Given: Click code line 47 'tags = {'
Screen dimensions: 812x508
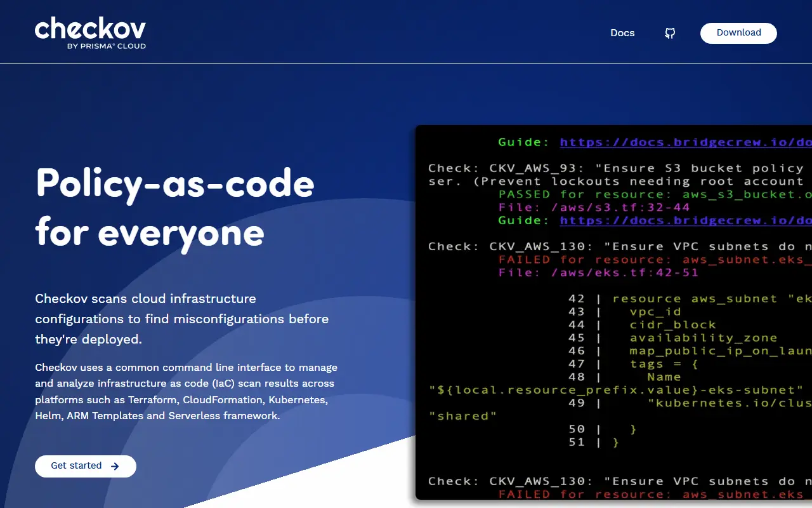Looking at the screenshot, I should 633,364.
